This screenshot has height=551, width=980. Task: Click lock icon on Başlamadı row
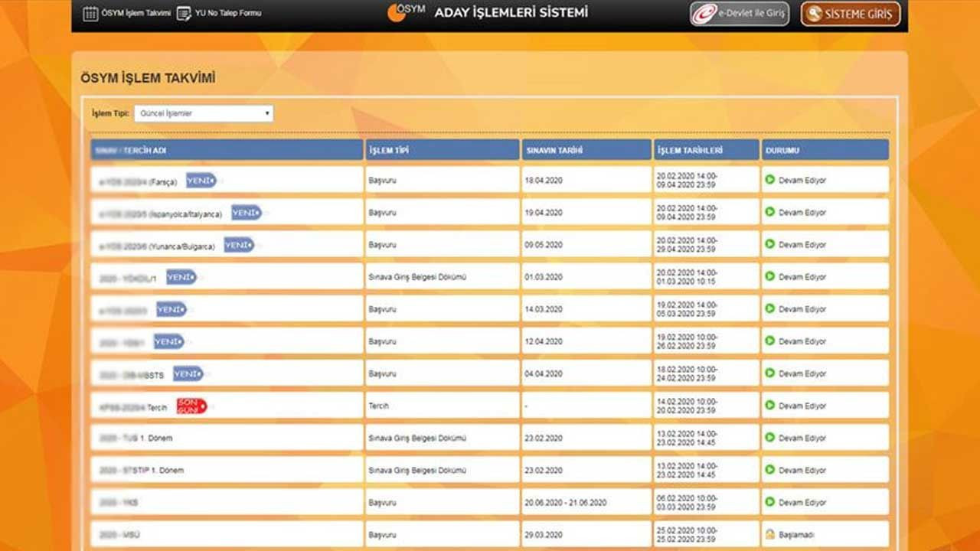(x=769, y=534)
